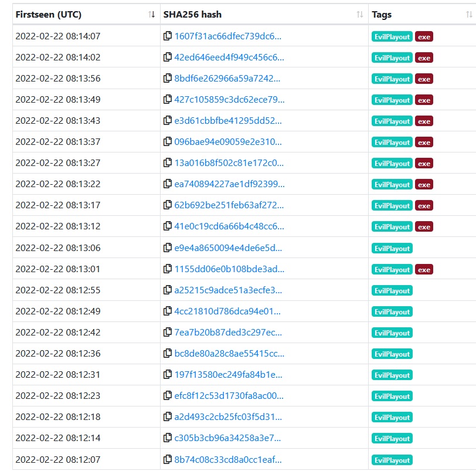The image size is (476, 471).
Task: Open hash link 42ed646eed4f949c456c6...
Action: click(x=229, y=57)
